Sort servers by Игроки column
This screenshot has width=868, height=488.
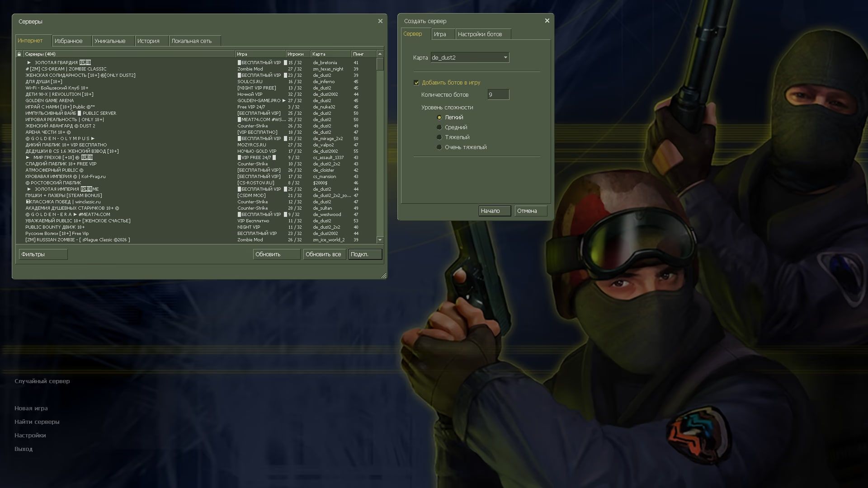(x=298, y=54)
